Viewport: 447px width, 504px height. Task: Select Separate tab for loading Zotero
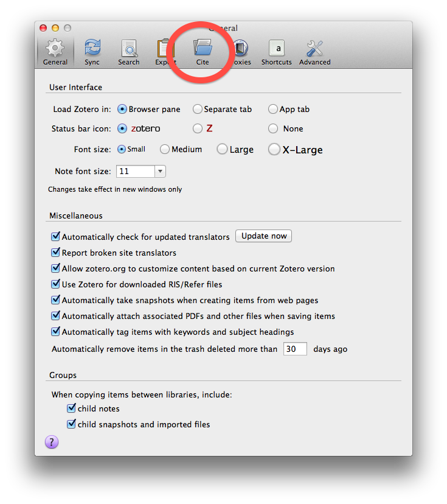[x=198, y=110]
